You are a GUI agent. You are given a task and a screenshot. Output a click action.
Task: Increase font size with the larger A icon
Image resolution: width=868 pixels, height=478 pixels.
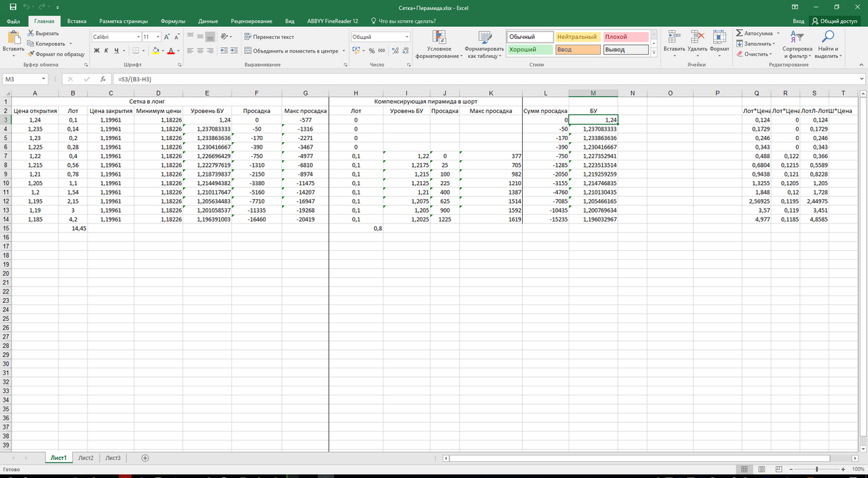(x=168, y=36)
